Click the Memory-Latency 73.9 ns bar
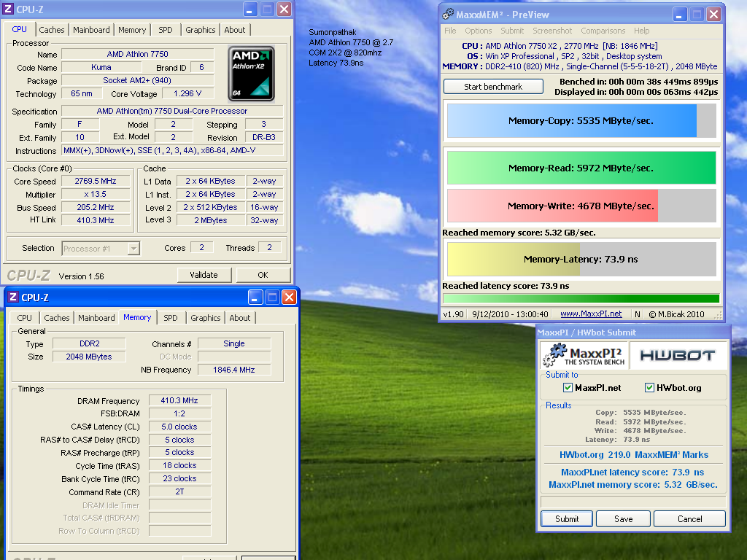747x560 pixels. tap(581, 260)
